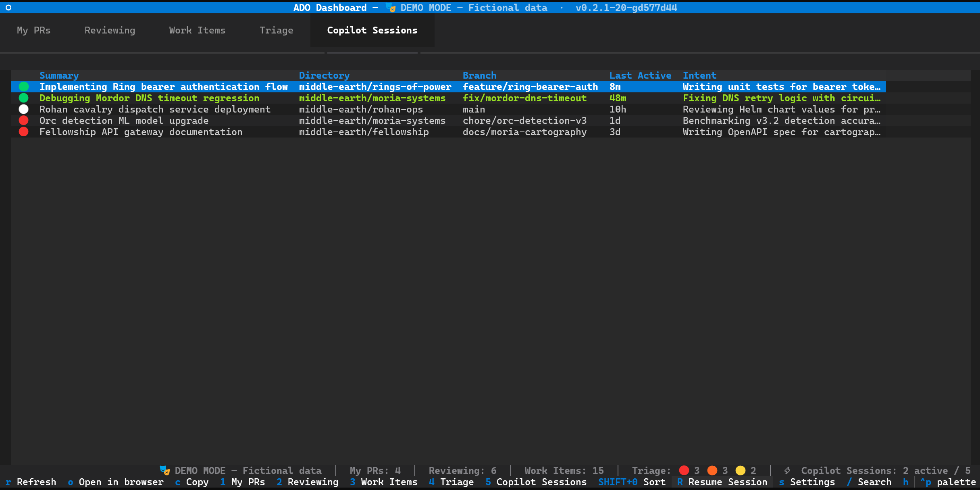Viewport: 980px width, 490px height.
Task: Select 'Fellowship API gateway documentation' summary
Action: (141, 132)
